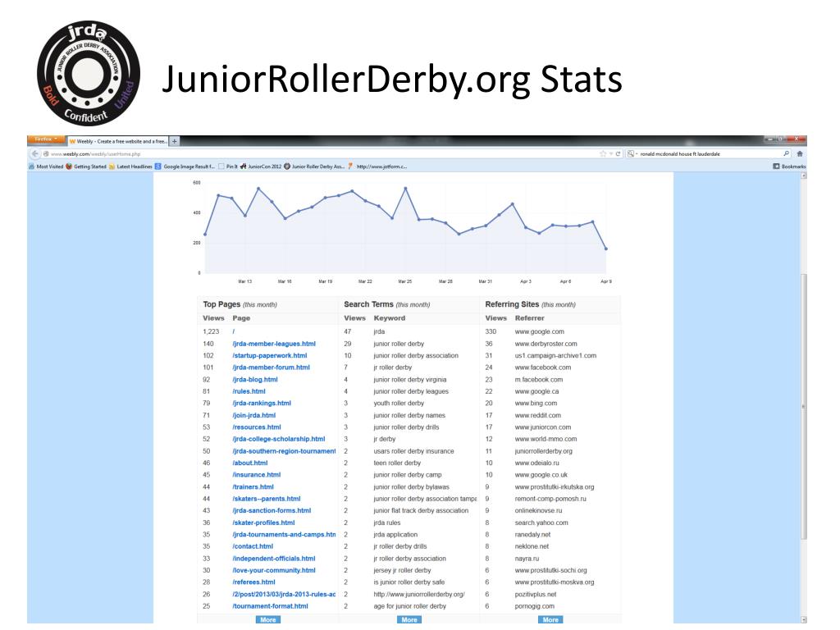Image resolution: width=840 pixels, height=630 pixels.
Task: Click the "Top Pages" section heading
Action: click(x=221, y=304)
